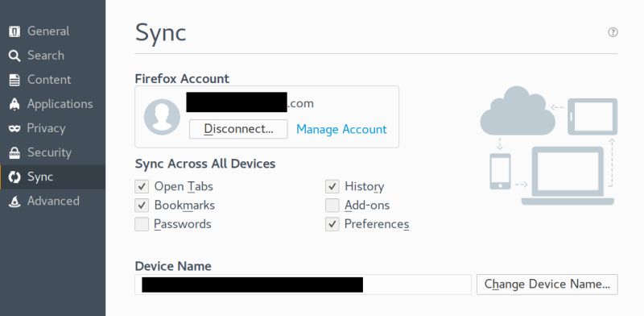Enable the Add-ons sync checkbox
The width and height of the screenshot is (644, 316).
[x=332, y=206]
